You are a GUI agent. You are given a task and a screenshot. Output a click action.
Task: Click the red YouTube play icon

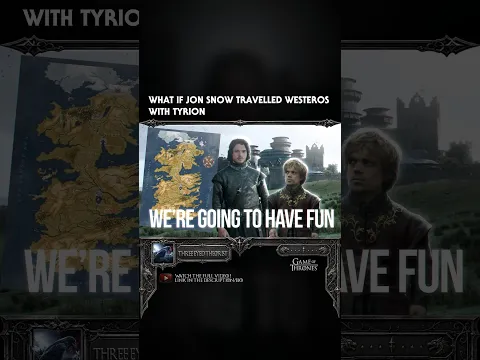(x=166, y=278)
